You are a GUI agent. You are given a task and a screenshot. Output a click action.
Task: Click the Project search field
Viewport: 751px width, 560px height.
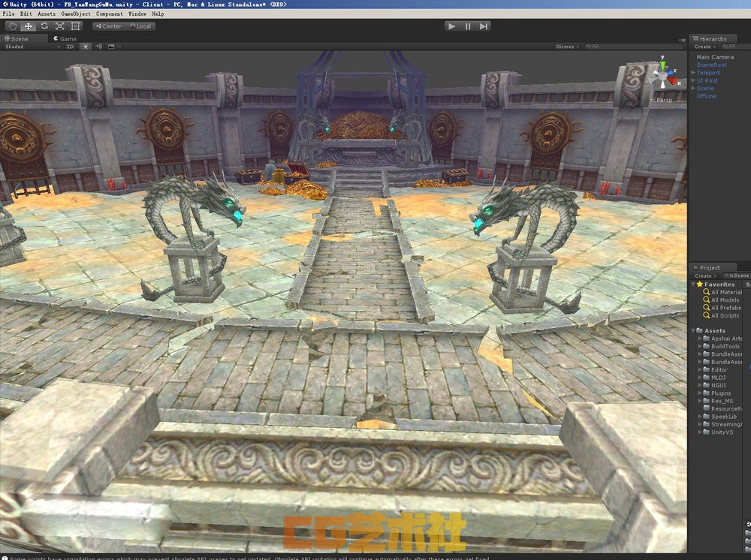click(737, 275)
